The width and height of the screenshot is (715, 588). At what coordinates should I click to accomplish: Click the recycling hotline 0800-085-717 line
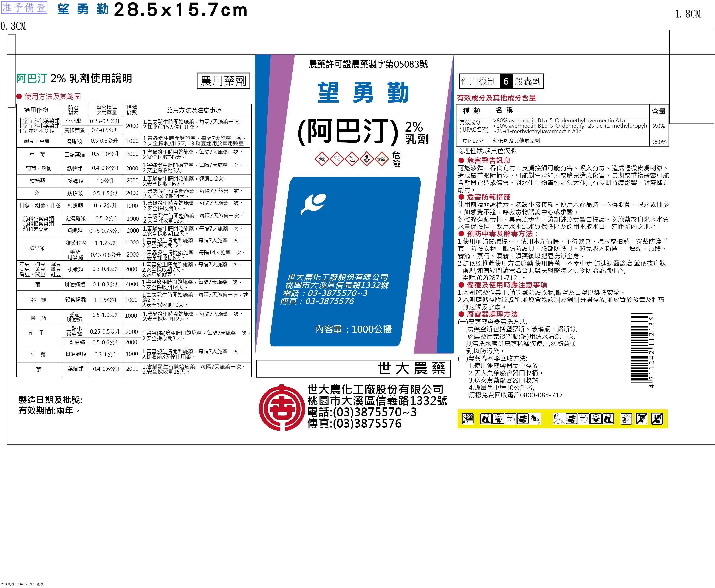click(516, 395)
